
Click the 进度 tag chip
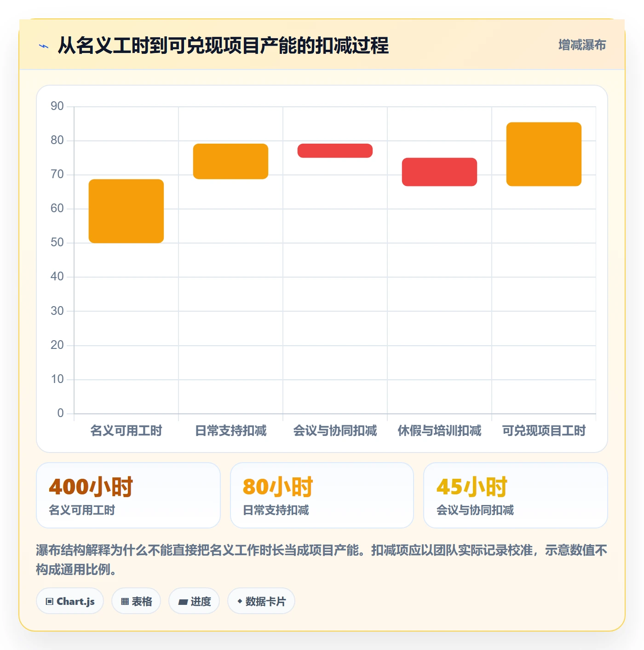(194, 601)
